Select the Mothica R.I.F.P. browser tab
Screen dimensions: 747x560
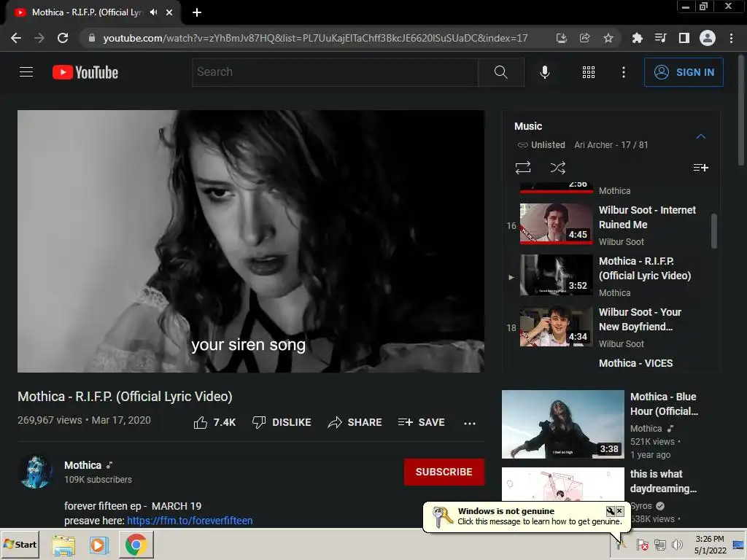tap(86, 12)
